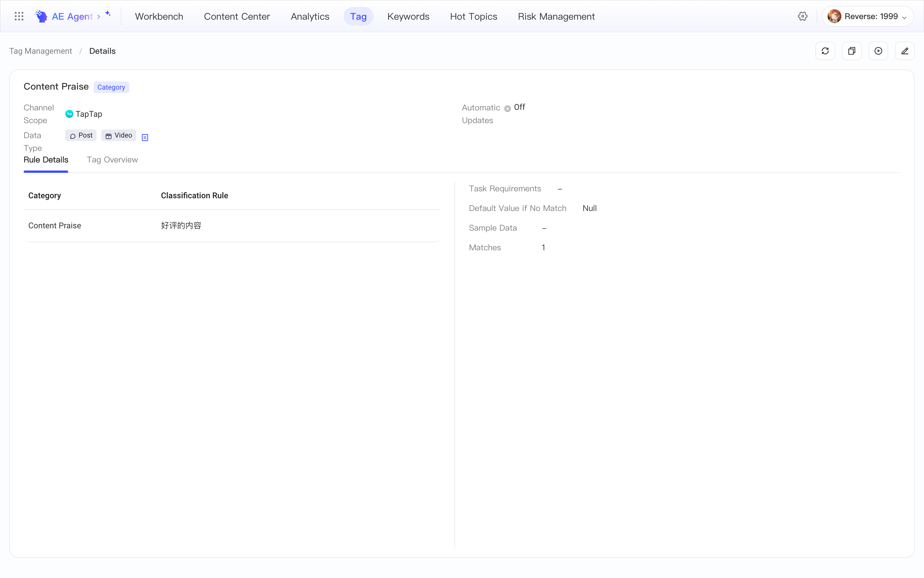Open the app grid launcher icon
This screenshot has height=578, width=924.
(x=19, y=16)
